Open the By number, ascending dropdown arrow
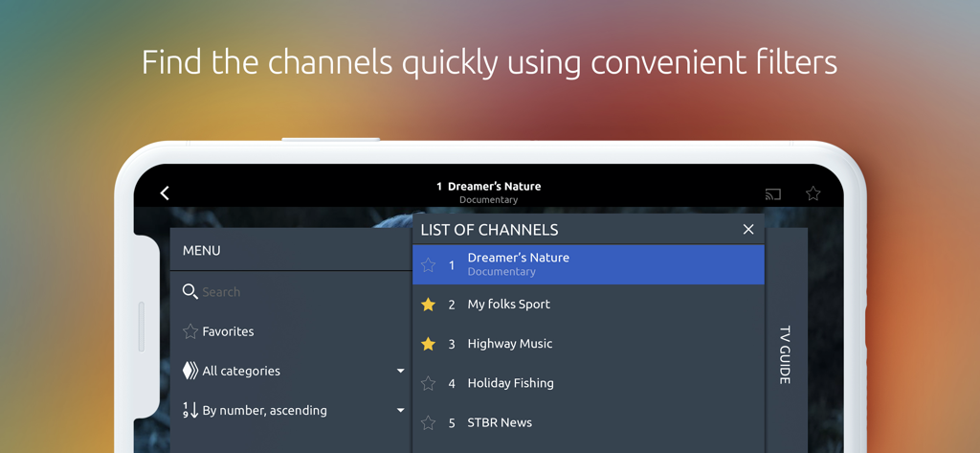Image resolution: width=980 pixels, height=453 pixels. [400, 410]
